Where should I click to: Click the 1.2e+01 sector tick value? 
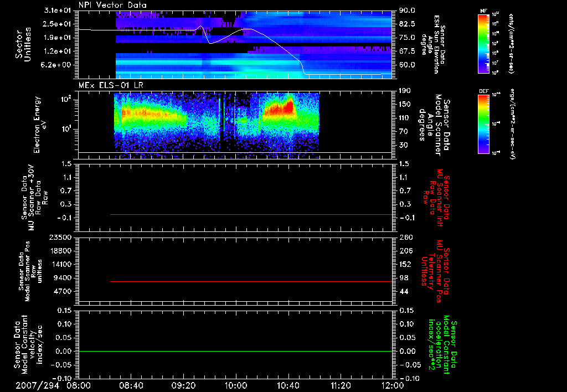58,51
